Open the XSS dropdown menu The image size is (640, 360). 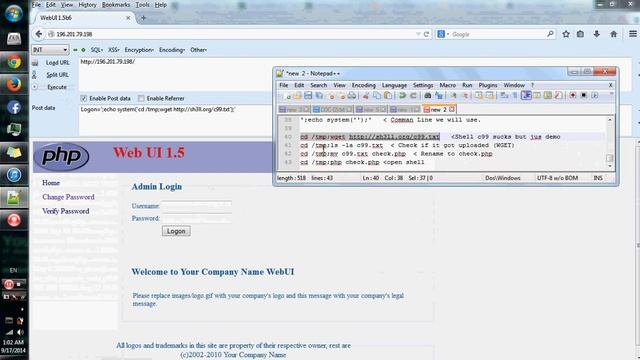[113, 50]
